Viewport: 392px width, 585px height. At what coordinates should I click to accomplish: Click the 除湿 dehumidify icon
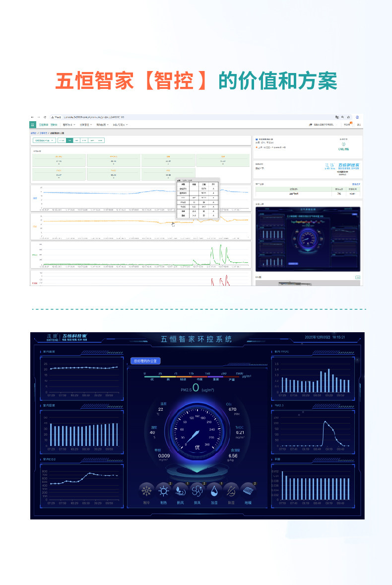[231, 491]
